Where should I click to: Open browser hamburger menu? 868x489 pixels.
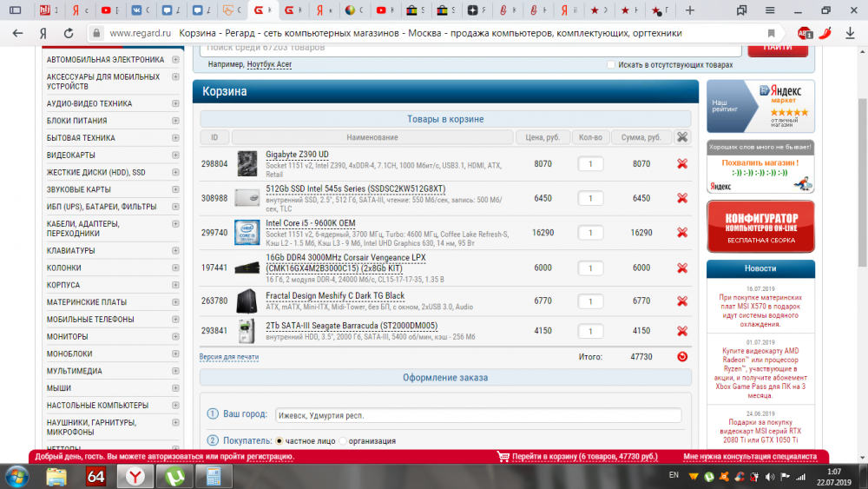click(x=770, y=10)
